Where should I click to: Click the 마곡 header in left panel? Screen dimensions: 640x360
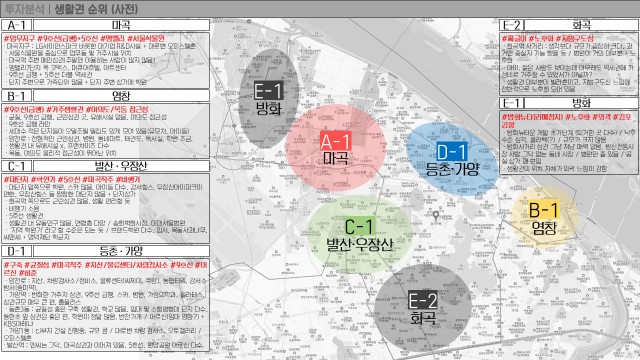click(x=121, y=25)
